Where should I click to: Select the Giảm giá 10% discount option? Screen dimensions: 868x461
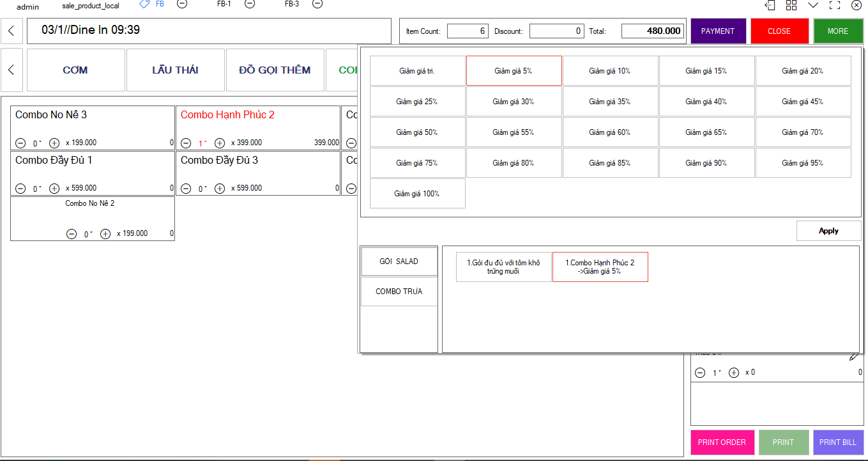(x=610, y=71)
